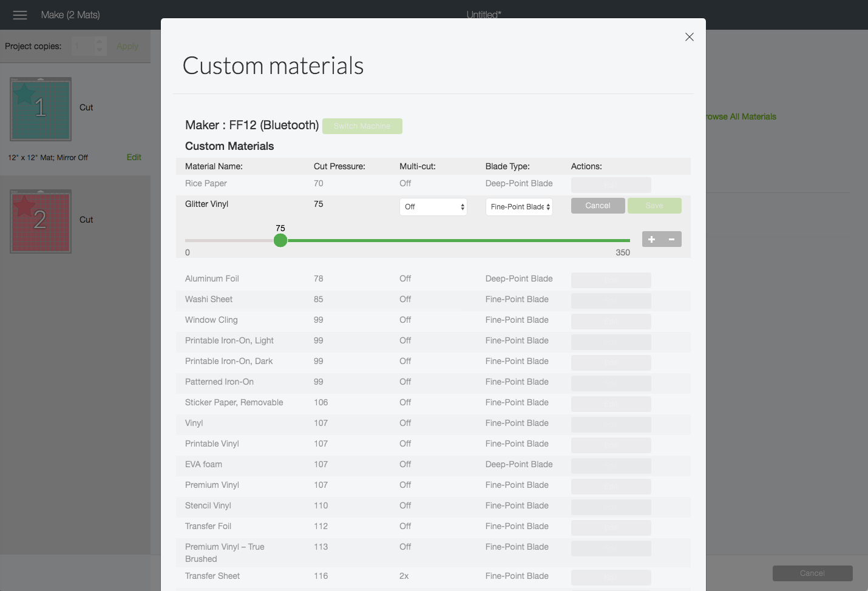Apply the project copies value

point(127,46)
